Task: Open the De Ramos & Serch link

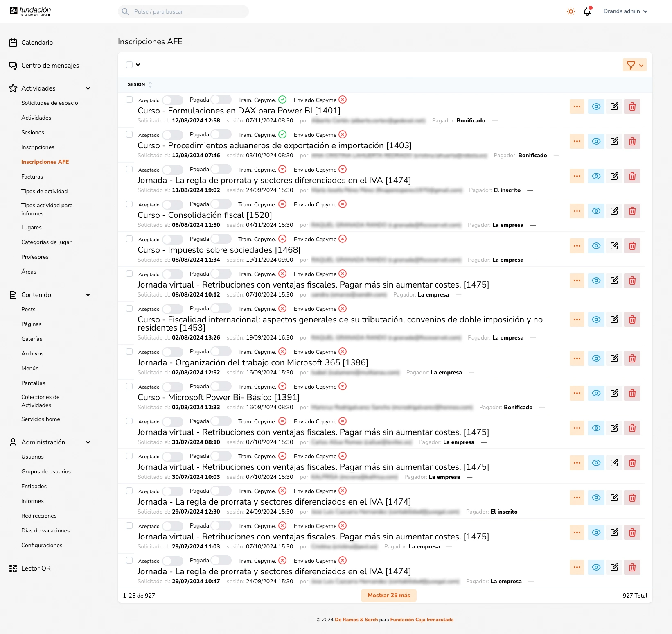Action: point(356,620)
